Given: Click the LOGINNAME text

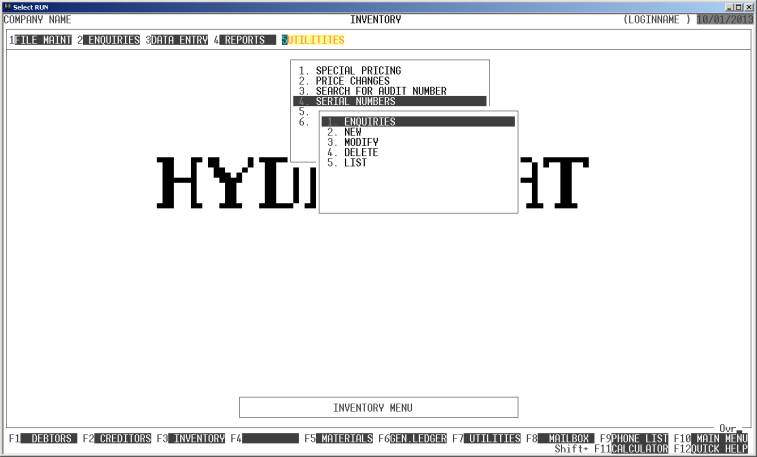Looking at the screenshot, I should click(x=657, y=19).
